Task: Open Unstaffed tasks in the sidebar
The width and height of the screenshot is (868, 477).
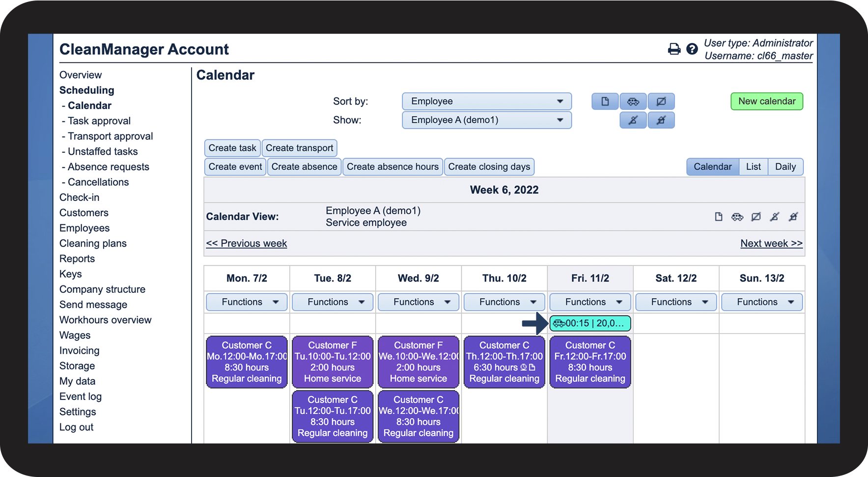Action: coord(103,151)
